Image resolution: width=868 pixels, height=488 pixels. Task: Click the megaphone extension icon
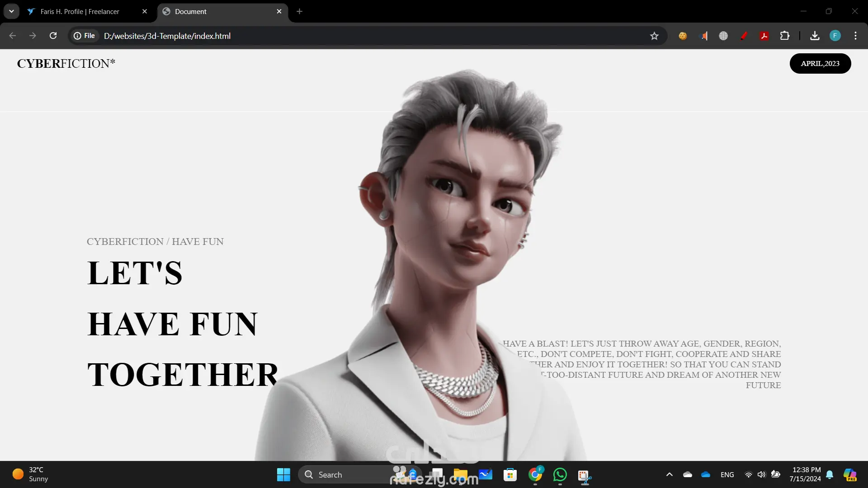click(x=703, y=36)
